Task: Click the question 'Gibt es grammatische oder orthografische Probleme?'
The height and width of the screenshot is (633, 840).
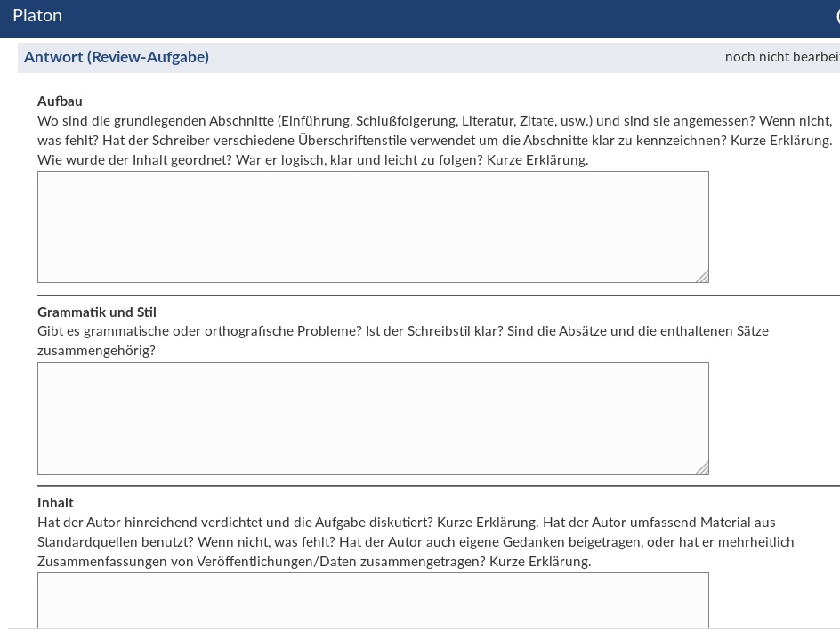Action: (199, 331)
